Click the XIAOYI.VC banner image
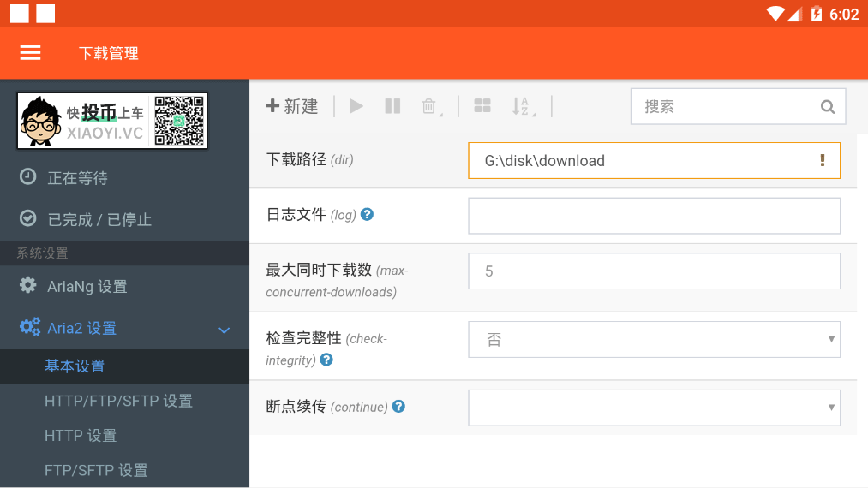 (112, 121)
